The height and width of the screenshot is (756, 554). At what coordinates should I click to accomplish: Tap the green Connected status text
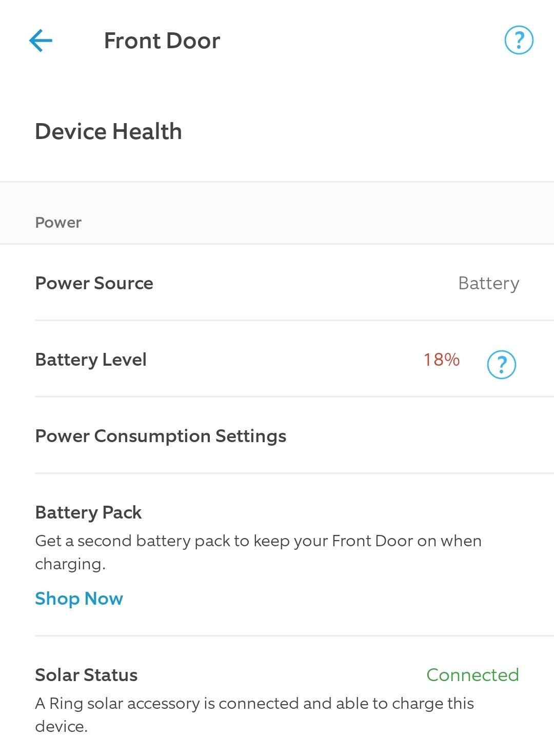pyautogui.click(x=472, y=675)
